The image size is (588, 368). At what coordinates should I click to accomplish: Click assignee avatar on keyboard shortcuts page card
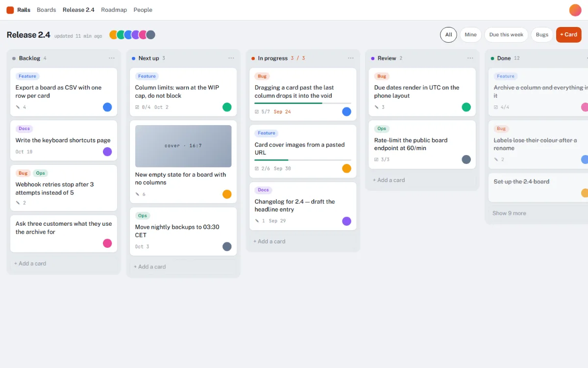click(x=107, y=152)
